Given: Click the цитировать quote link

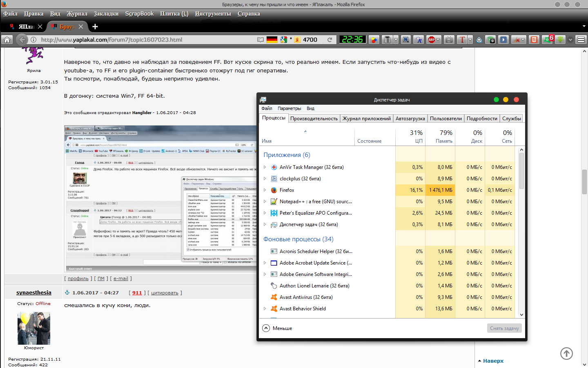Looking at the screenshot, I should 165,293.
